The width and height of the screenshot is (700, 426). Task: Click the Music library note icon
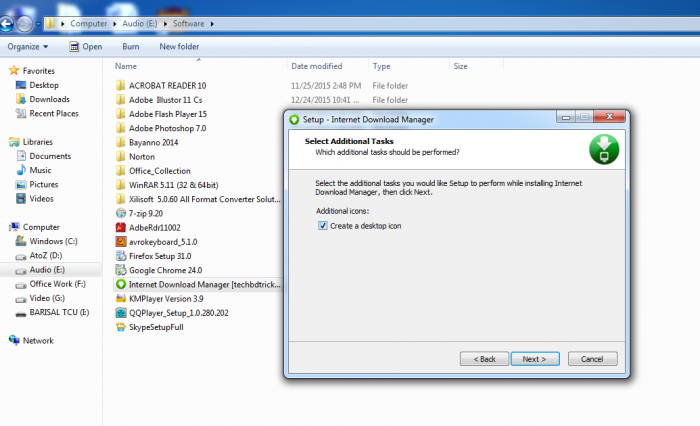tap(21, 170)
